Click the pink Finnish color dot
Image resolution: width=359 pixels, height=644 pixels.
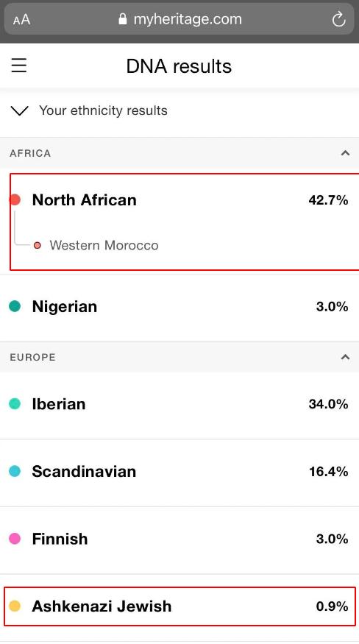[15, 539]
